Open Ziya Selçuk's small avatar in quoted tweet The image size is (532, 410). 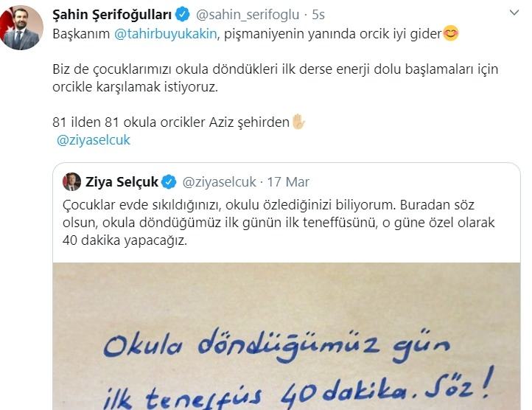tap(71, 181)
